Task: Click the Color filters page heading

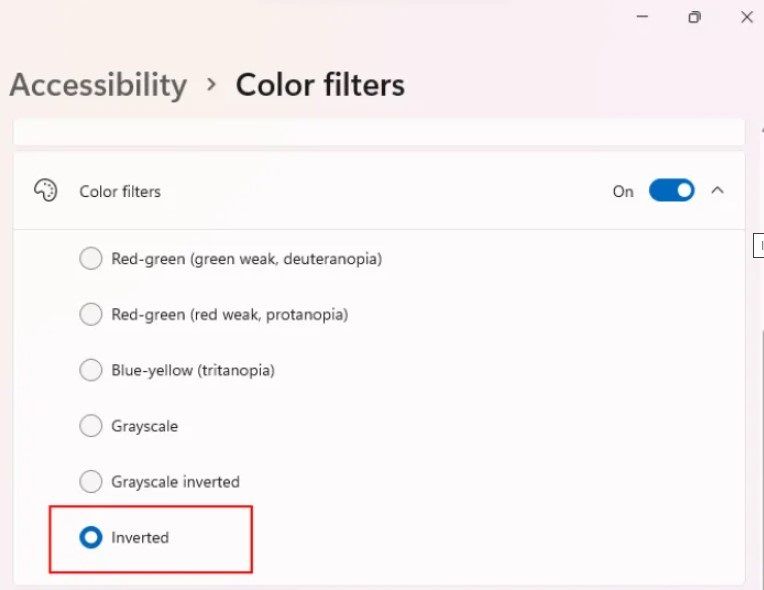Action: point(320,85)
